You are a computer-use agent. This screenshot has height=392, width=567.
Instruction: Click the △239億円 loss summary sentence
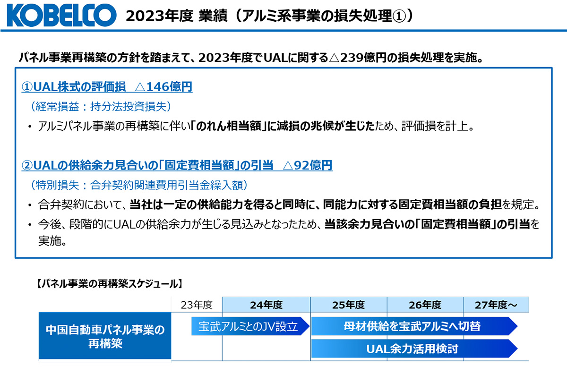click(x=250, y=58)
